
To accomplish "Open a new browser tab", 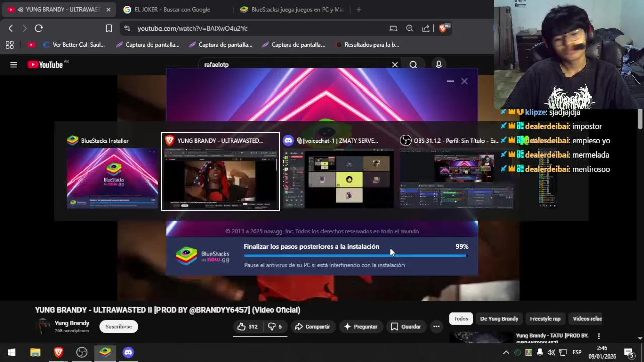I will (359, 10).
